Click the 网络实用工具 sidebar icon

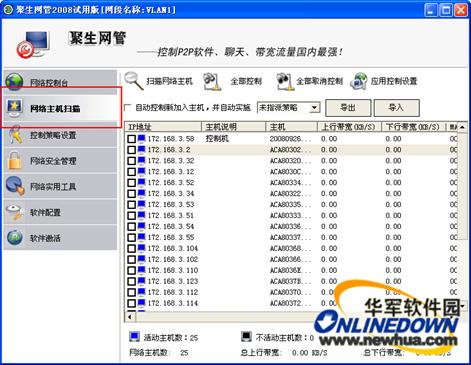(15, 186)
